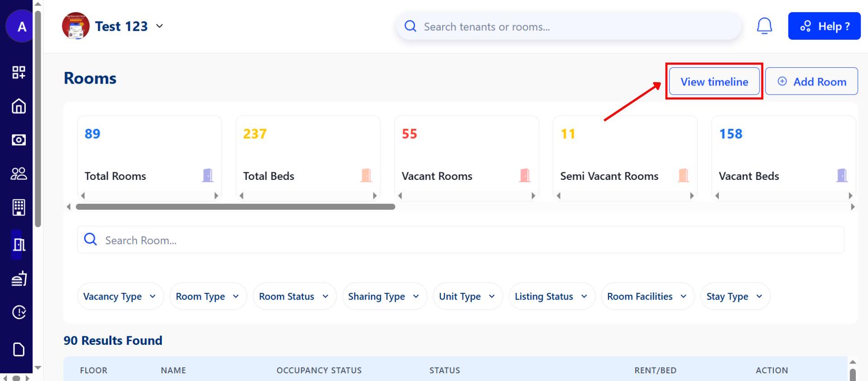Open the tenants people icon in sidebar
This screenshot has height=381, width=868.
[x=19, y=174]
